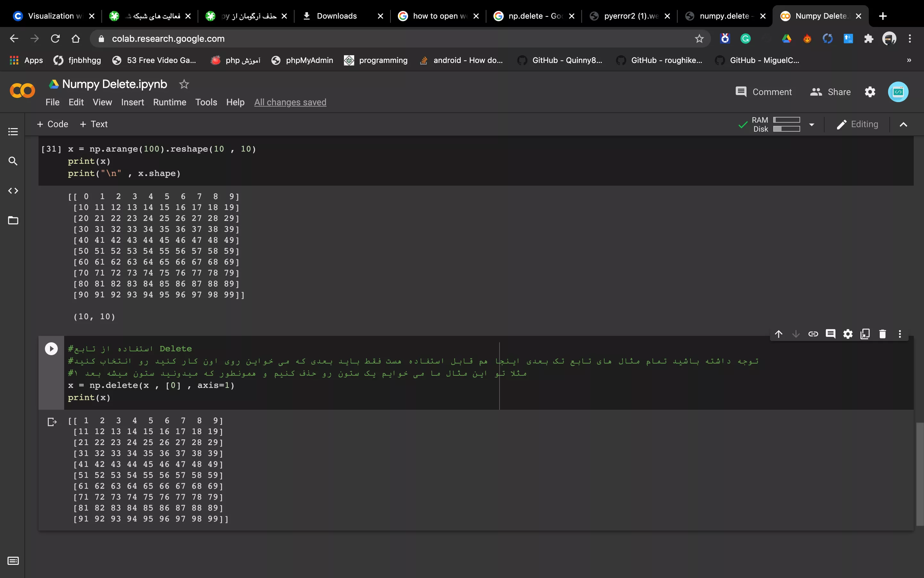
Task: Open Google Drive extension icon
Action: click(787, 39)
